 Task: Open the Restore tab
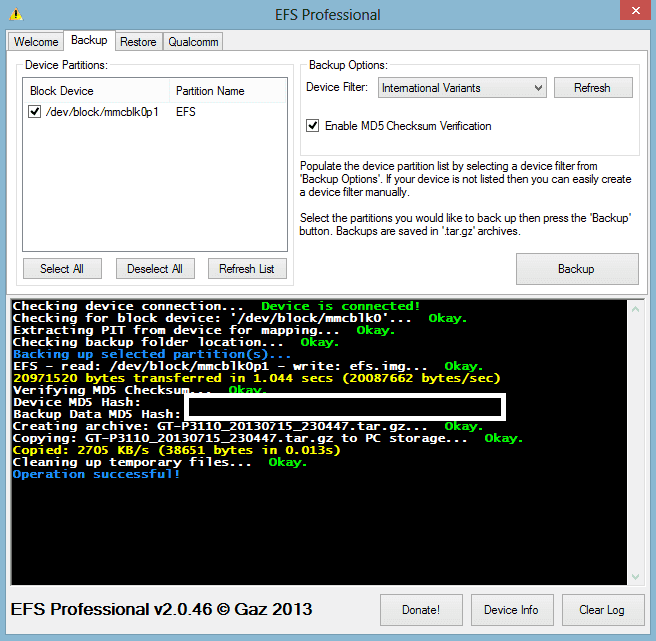tap(138, 42)
